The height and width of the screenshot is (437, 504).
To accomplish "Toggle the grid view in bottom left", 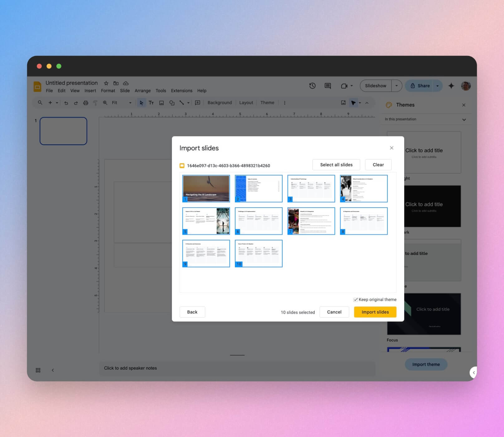I will pos(38,370).
